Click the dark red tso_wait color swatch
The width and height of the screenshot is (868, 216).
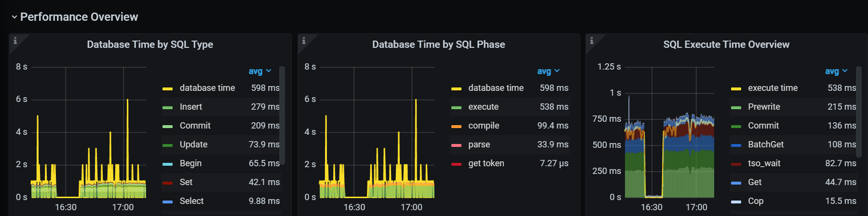click(x=736, y=164)
